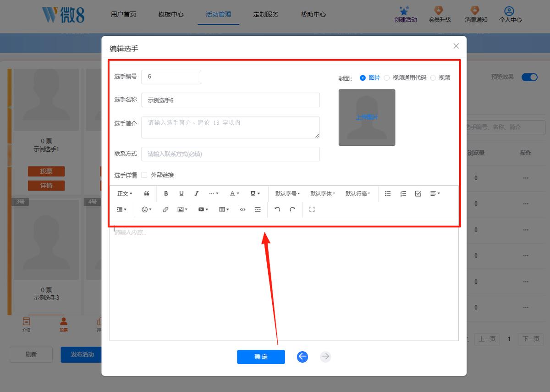Open the 定制服务 navigation item

[x=266, y=14]
